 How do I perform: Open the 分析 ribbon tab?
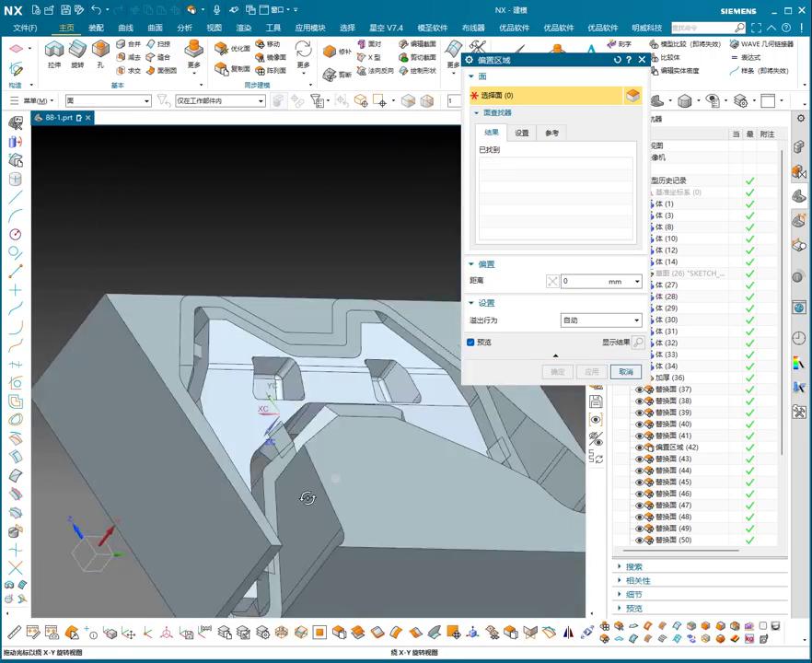184,28
